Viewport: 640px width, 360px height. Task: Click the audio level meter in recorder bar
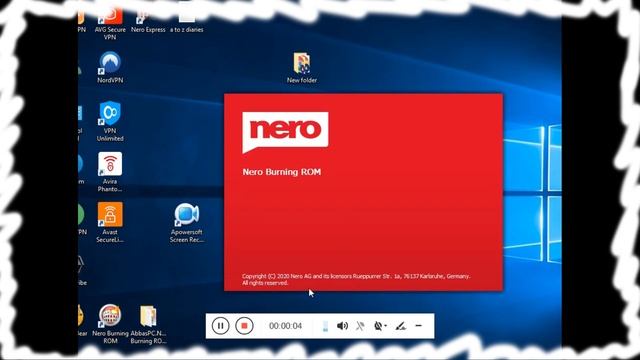tap(325, 326)
